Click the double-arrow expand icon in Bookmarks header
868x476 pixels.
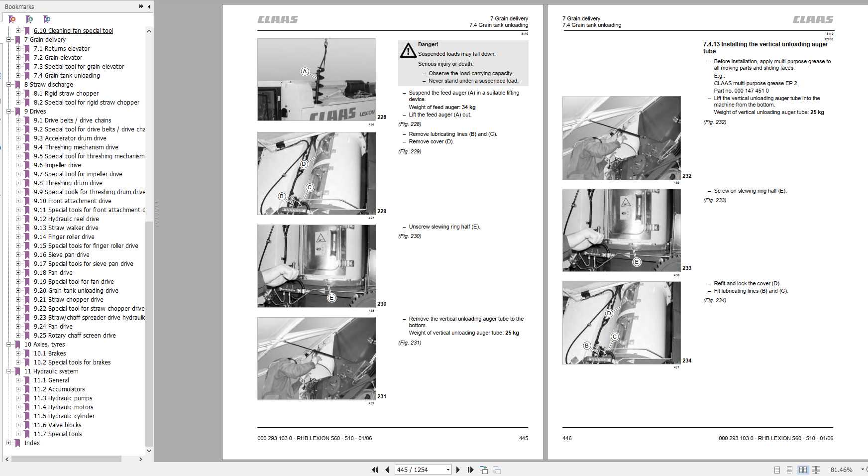[141, 6]
